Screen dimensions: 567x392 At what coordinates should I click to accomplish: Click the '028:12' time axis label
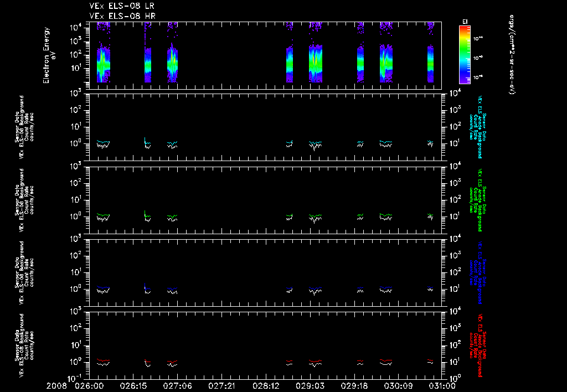point(265,386)
